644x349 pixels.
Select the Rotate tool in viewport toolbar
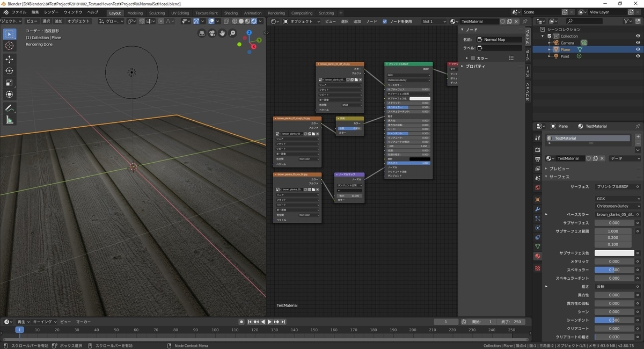pos(9,71)
